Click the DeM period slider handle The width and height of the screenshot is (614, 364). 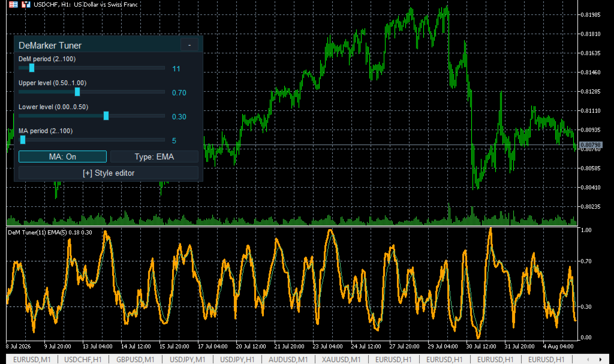tap(32, 68)
